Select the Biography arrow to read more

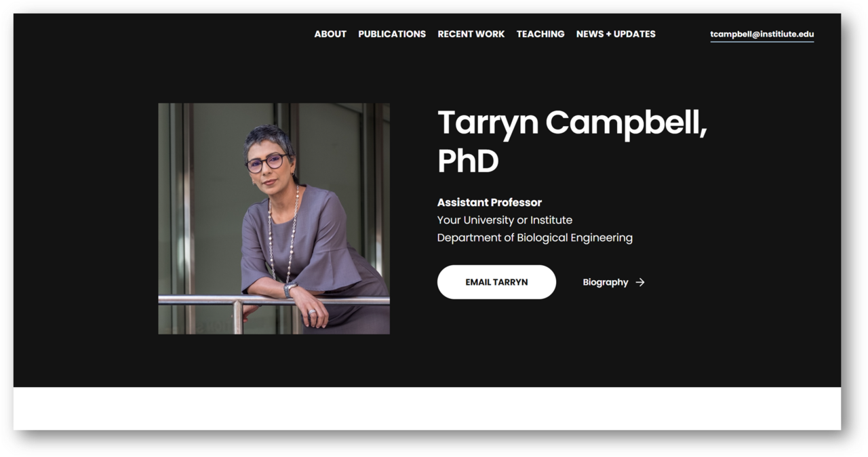pyautogui.click(x=639, y=282)
